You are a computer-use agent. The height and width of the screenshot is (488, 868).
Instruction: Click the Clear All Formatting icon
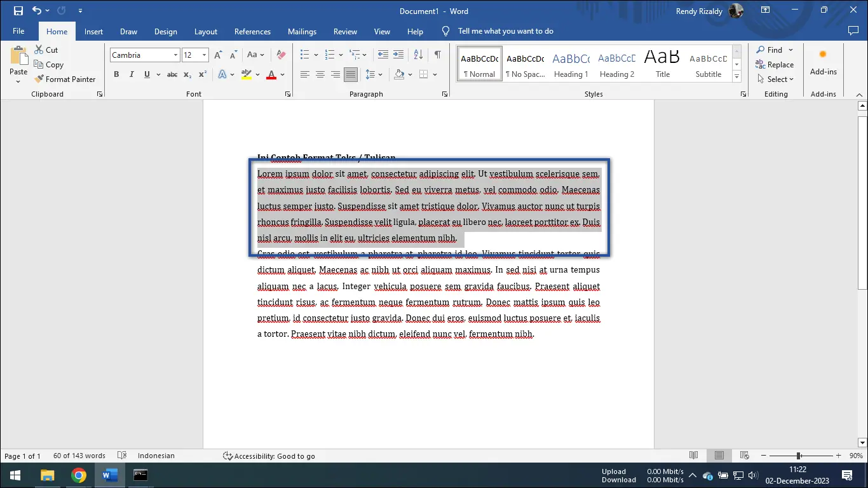[280, 55]
